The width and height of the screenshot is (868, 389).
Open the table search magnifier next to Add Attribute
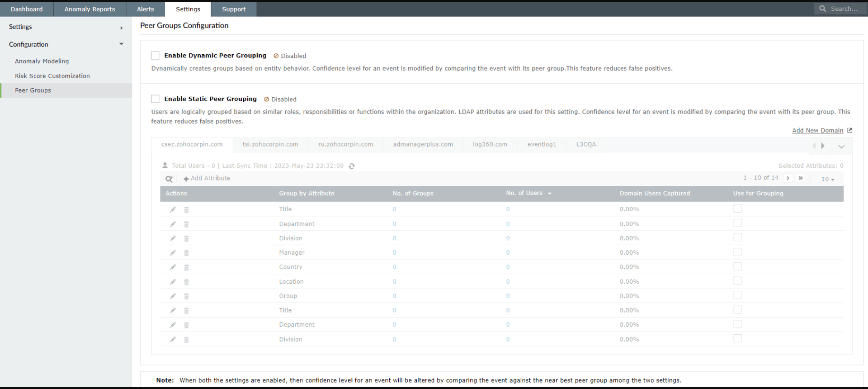click(169, 179)
